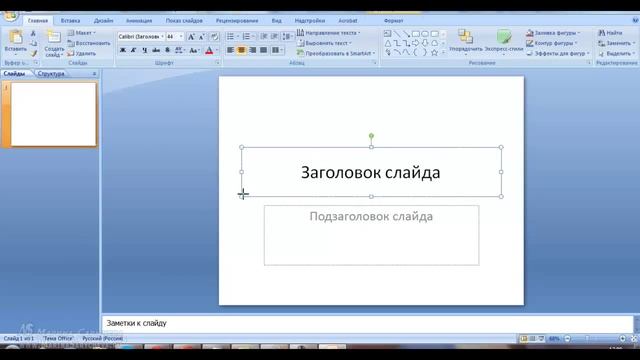
Task: Click the slide notes (Заметки к слайду) field
Action: point(367,323)
